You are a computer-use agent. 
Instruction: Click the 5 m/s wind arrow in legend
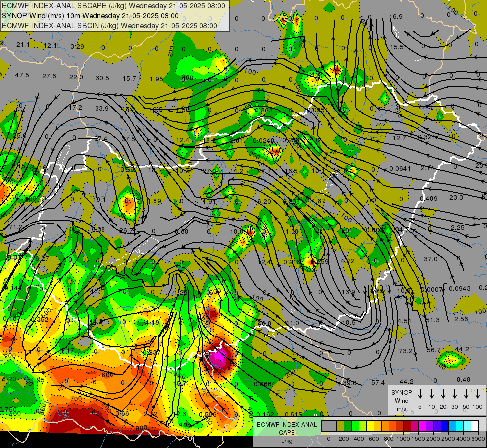[420, 394]
